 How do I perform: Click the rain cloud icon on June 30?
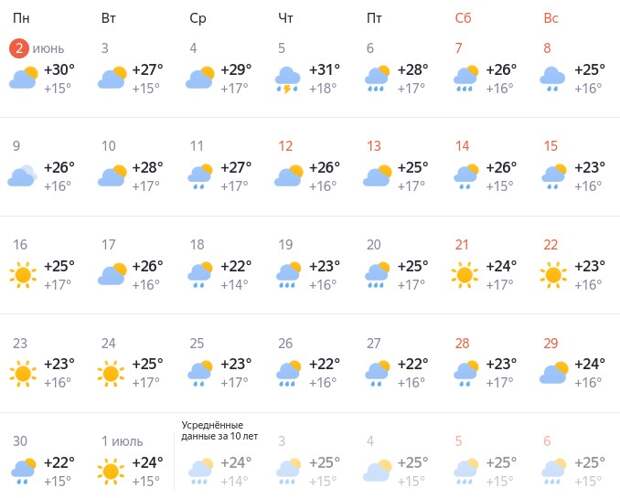click(x=23, y=471)
